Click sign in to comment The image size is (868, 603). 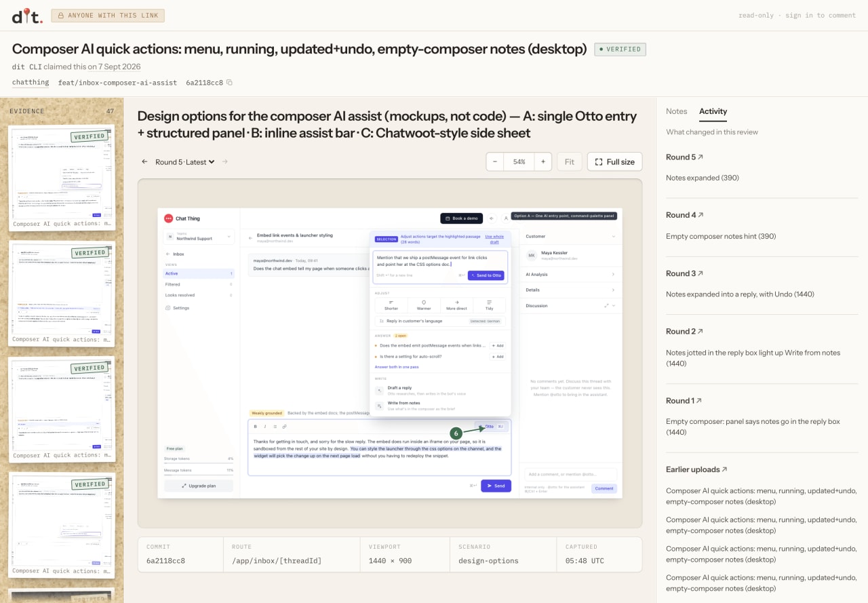[821, 16]
